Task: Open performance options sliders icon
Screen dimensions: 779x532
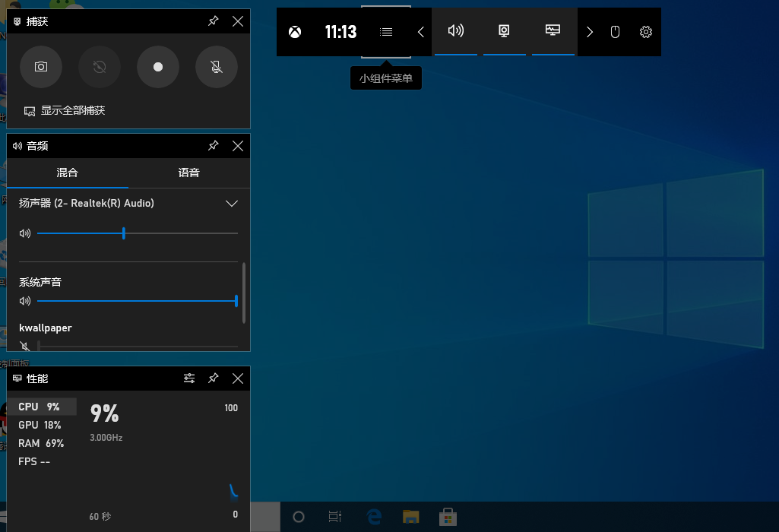Action: (189, 378)
